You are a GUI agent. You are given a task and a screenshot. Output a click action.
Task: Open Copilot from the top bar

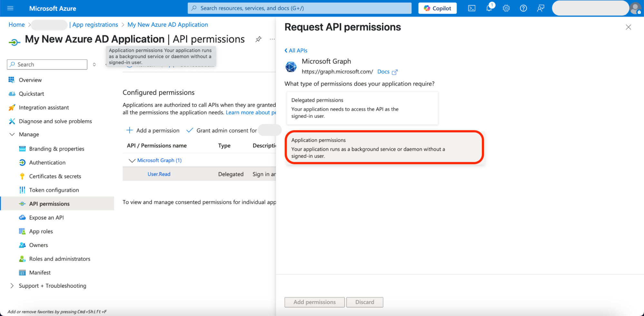tap(437, 8)
